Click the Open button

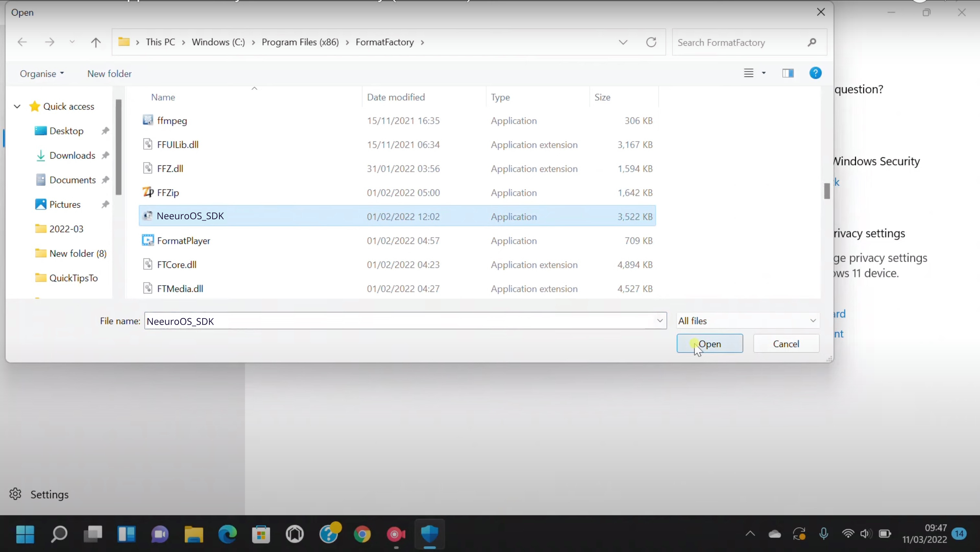[x=710, y=343]
